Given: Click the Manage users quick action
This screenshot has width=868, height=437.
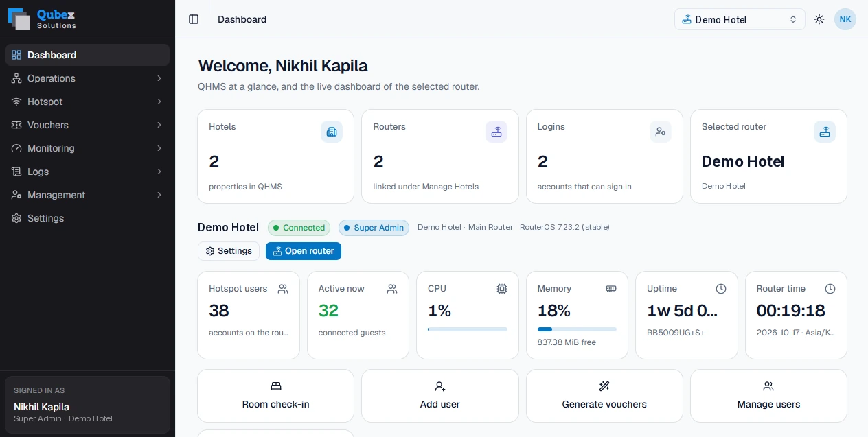Looking at the screenshot, I should (x=768, y=396).
